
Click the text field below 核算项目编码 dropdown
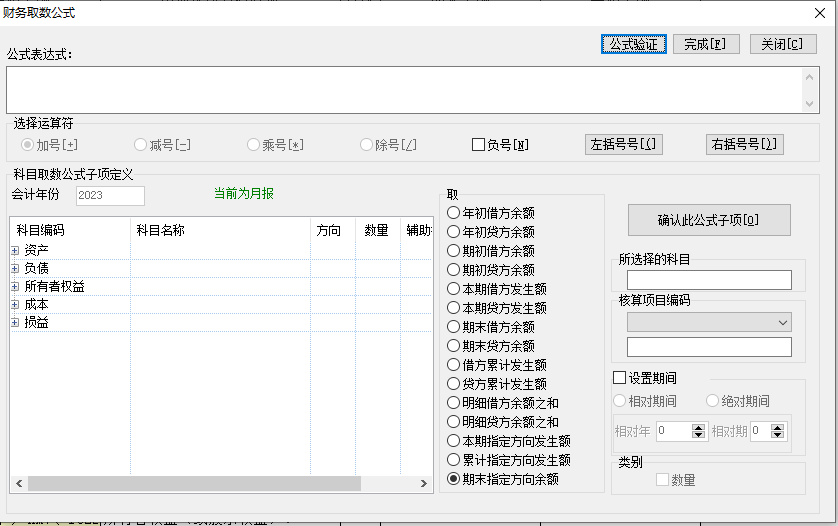point(709,347)
